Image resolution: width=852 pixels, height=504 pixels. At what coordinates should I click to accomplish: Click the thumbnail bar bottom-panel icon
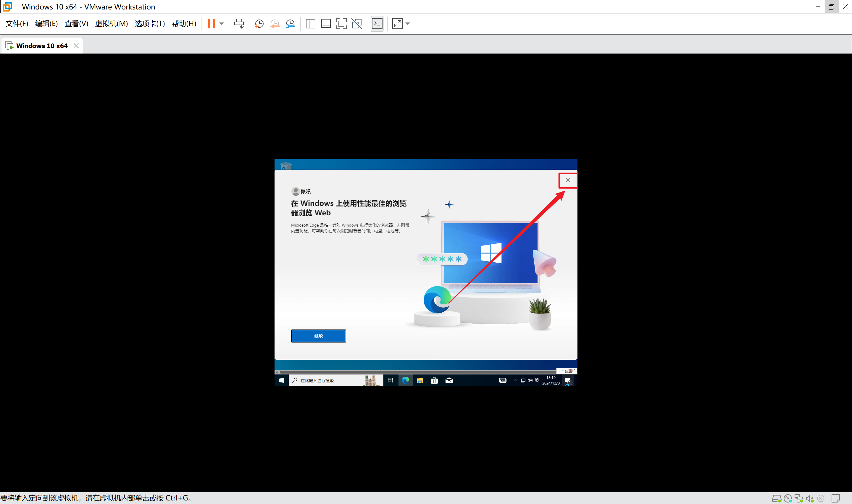(x=326, y=23)
